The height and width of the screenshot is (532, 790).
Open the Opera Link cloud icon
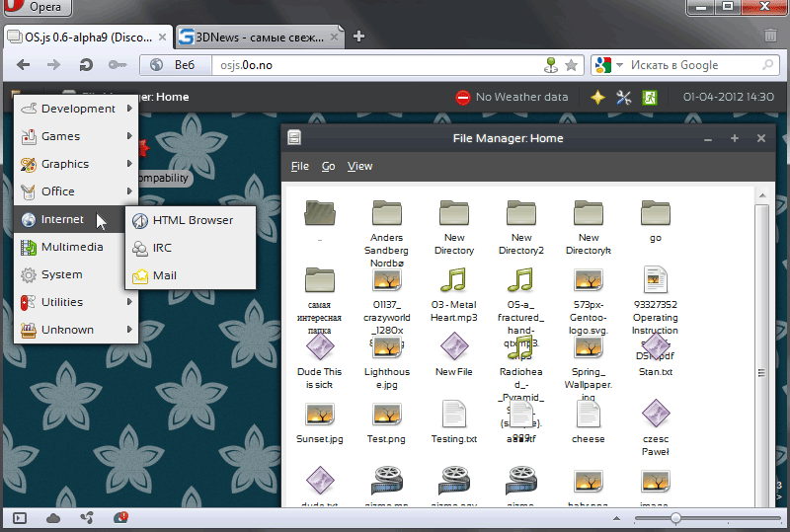(53, 517)
